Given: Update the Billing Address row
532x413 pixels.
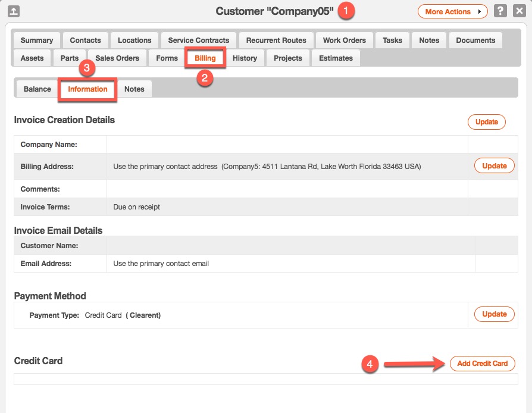Looking at the screenshot, I should (494, 166).
